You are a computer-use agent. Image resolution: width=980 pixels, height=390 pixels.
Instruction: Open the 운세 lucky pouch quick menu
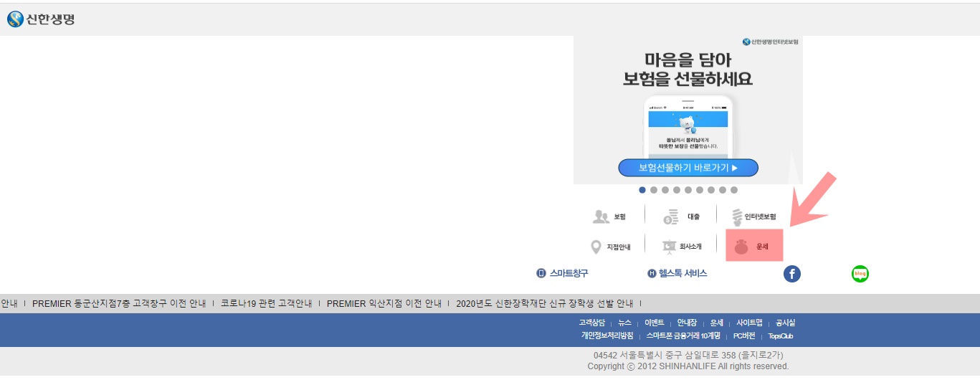754,246
